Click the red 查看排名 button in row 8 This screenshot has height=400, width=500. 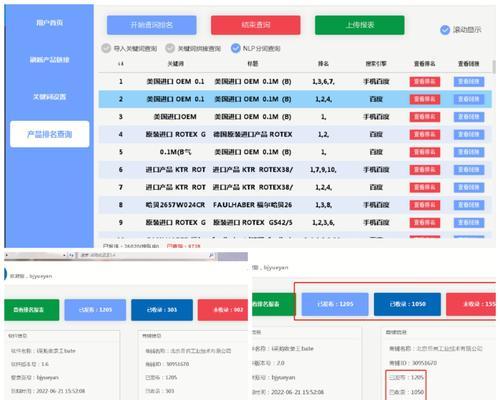(425, 205)
